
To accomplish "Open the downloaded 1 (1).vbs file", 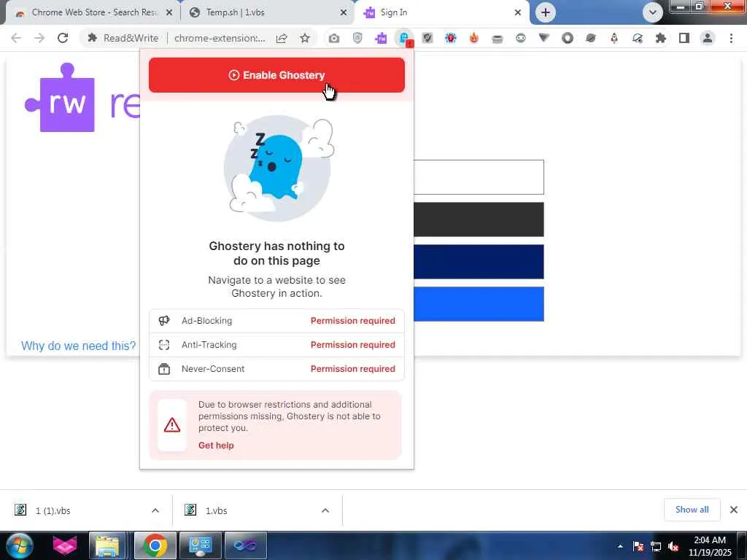I will [53, 510].
